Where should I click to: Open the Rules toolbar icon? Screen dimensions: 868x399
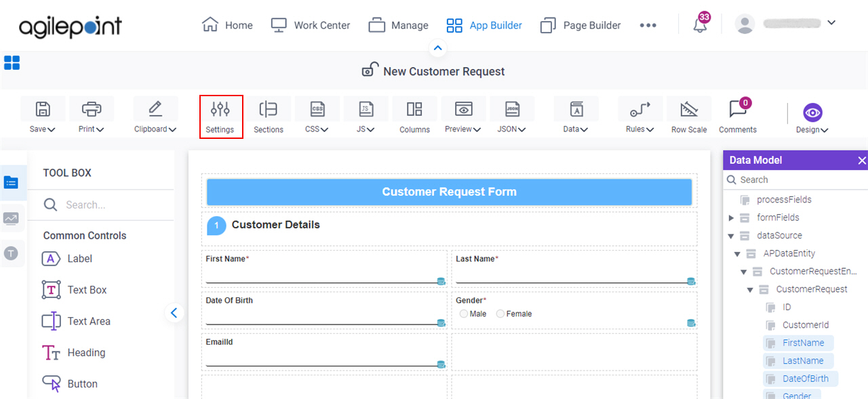639,109
